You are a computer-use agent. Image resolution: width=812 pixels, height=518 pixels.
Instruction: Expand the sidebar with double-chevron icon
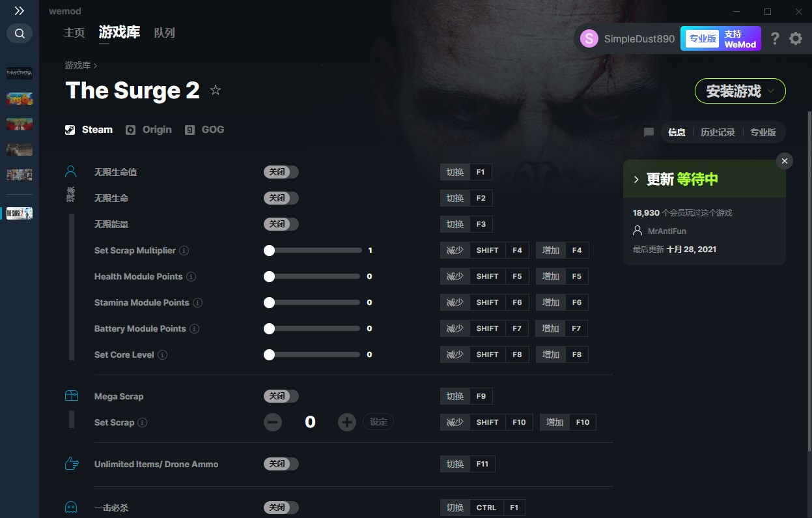(x=20, y=11)
